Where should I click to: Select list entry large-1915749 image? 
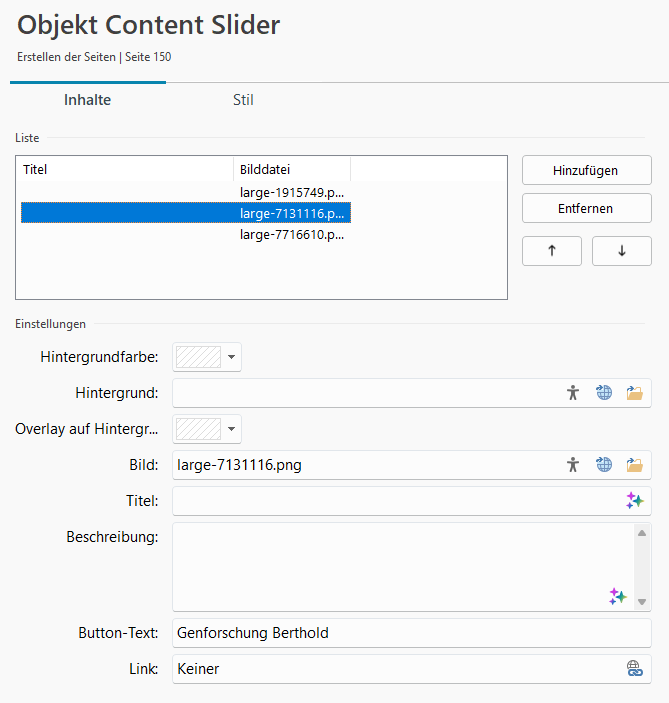tap(293, 191)
